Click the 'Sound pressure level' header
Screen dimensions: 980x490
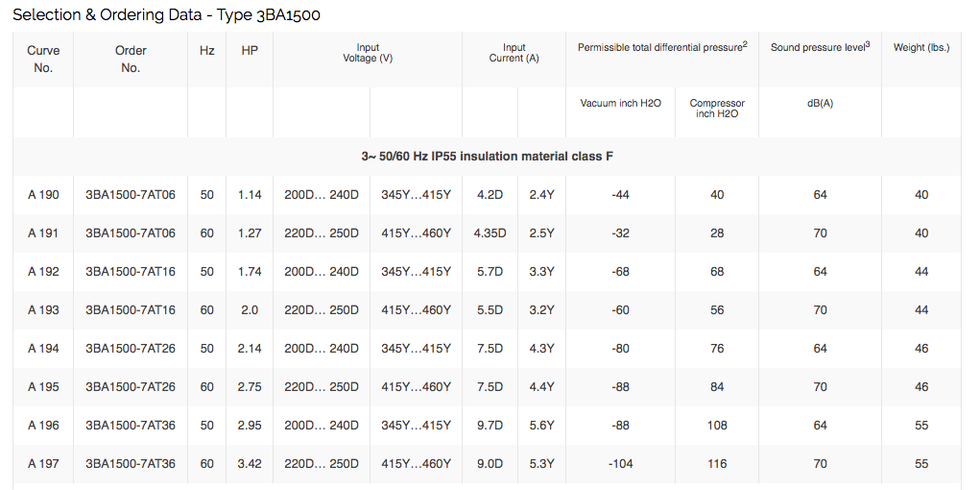pyautogui.click(x=819, y=47)
